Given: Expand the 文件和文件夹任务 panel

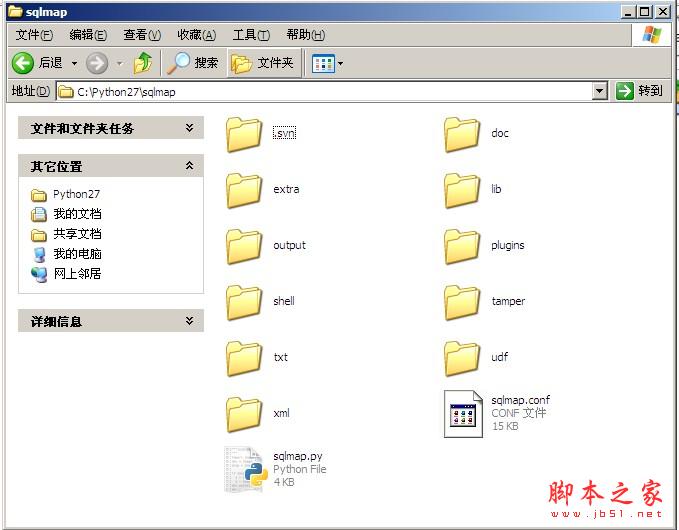Looking at the screenshot, I should click(189, 128).
